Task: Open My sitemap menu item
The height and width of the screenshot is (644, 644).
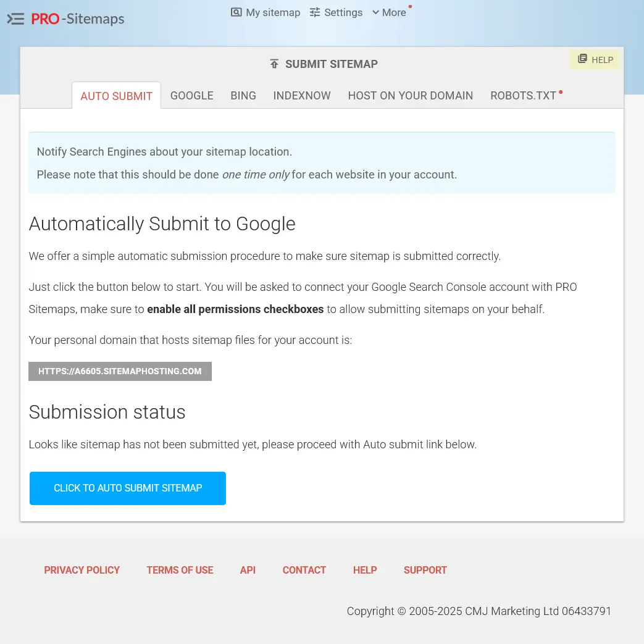Action: (272, 12)
